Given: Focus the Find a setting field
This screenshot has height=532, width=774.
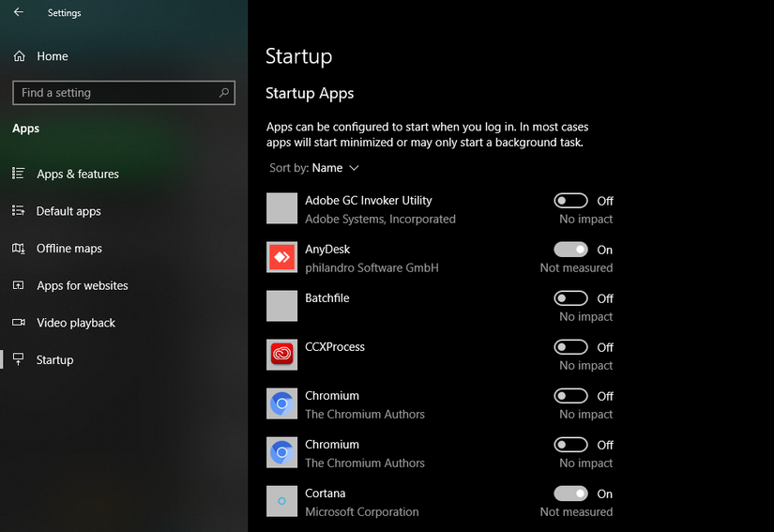Looking at the screenshot, I should 124,93.
